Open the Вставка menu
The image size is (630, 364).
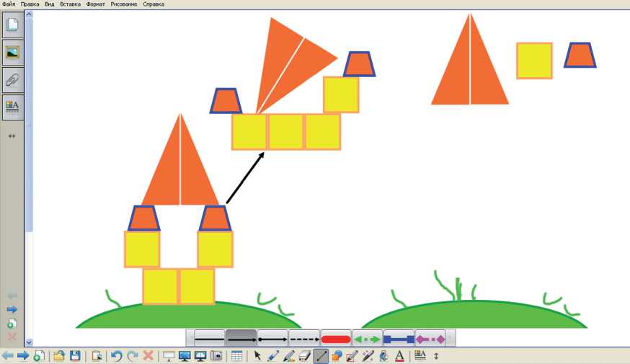70,4
